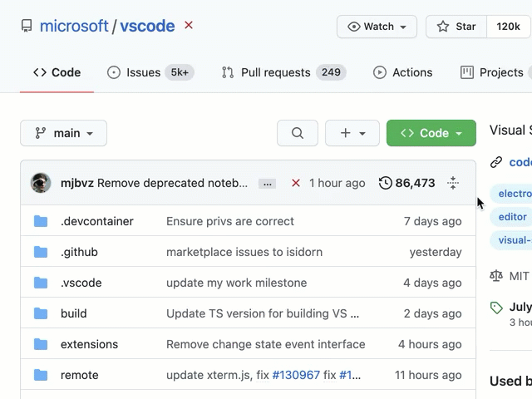The image size is (532, 399).
Task: Click the red X commit status icon
Action: (x=296, y=183)
